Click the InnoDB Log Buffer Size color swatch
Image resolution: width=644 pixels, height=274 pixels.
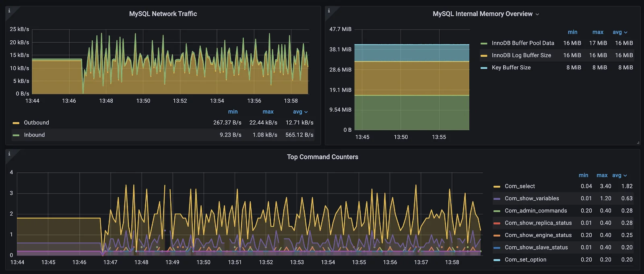484,56
